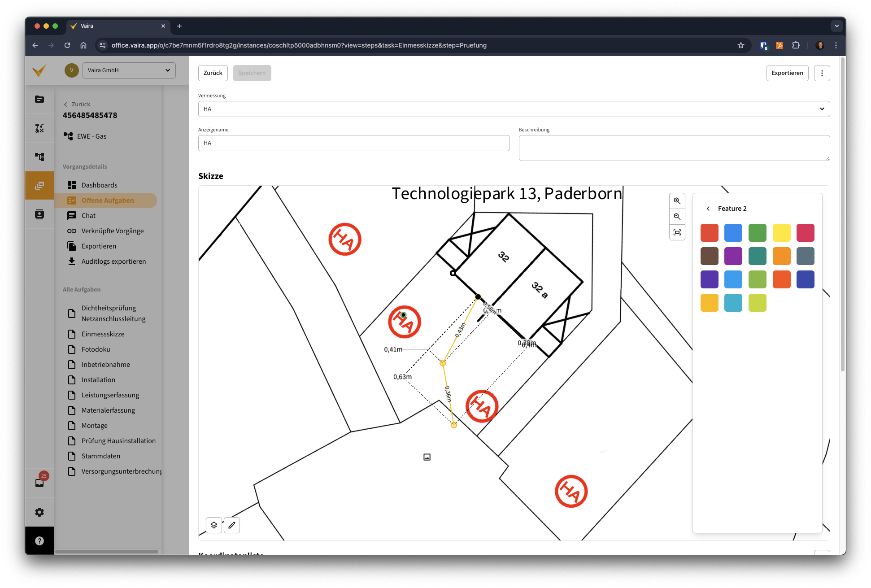Choose the purple color swatch
Screen dimensions: 871x588
pos(733,256)
